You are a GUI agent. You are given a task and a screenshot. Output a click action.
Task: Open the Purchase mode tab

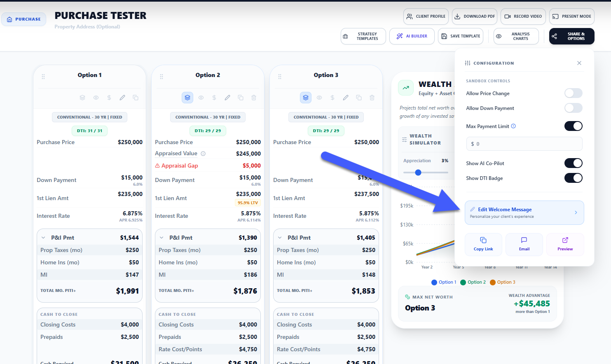coord(24,19)
